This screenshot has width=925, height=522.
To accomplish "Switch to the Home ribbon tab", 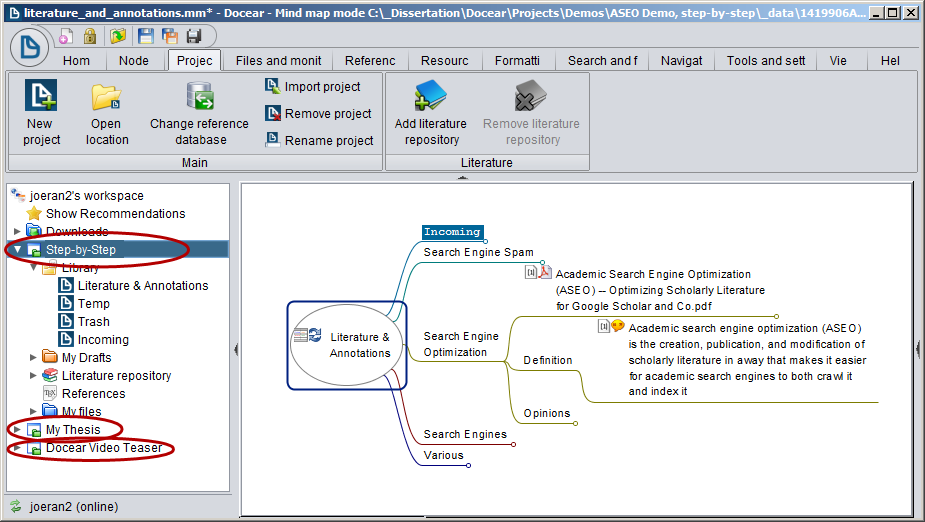I will (77, 61).
